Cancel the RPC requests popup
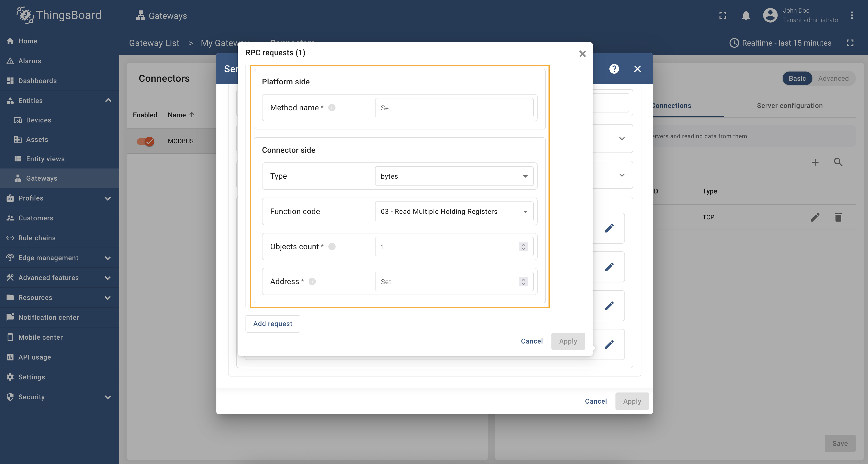The image size is (868, 464). 531,341
